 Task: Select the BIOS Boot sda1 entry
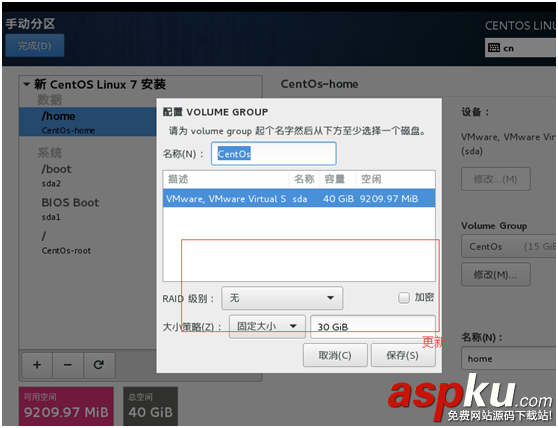(88, 209)
